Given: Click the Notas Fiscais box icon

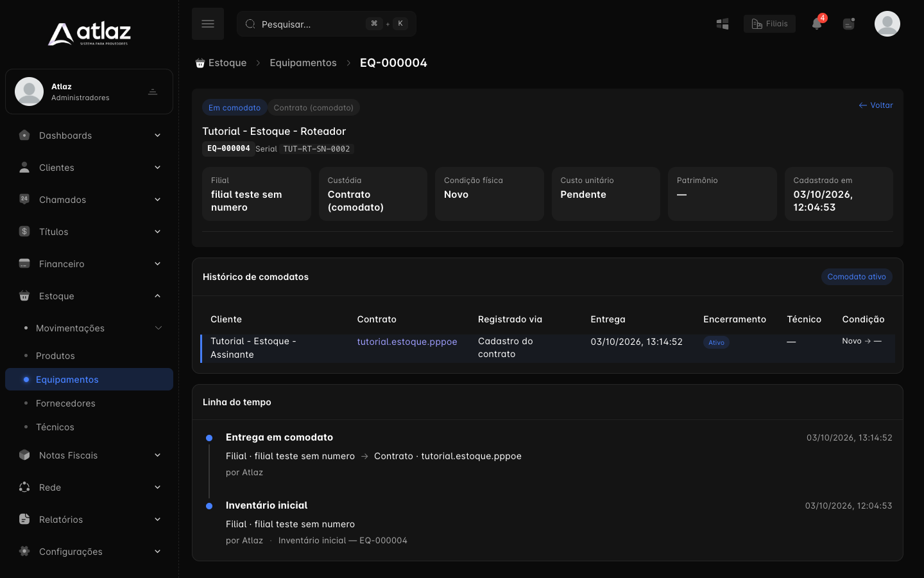Looking at the screenshot, I should click(x=24, y=455).
